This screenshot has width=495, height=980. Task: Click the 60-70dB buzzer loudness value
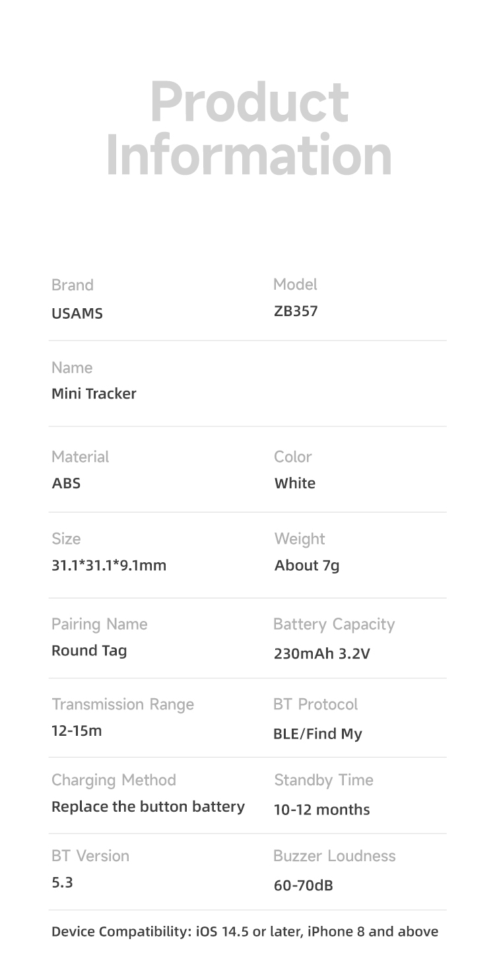coord(304,886)
